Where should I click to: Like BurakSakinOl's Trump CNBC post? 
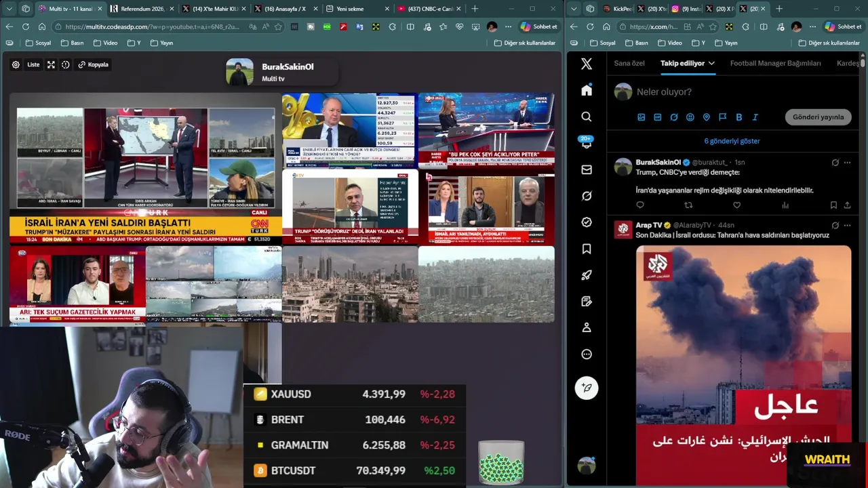tap(737, 205)
